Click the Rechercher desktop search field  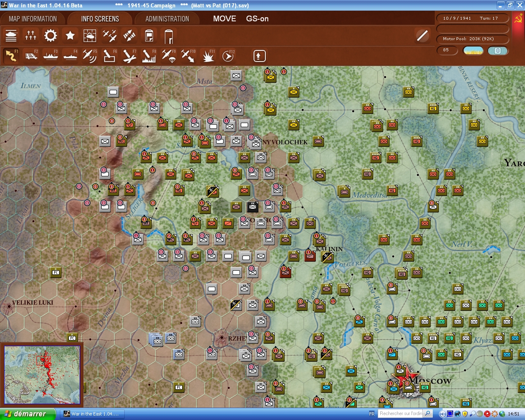pos(401,414)
